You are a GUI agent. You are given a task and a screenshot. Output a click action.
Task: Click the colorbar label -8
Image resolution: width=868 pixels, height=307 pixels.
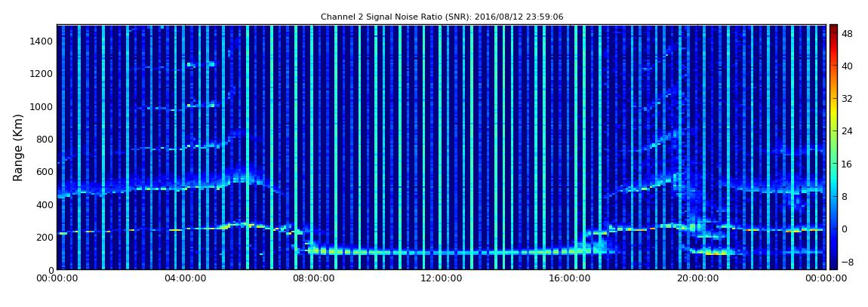(x=847, y=262)
